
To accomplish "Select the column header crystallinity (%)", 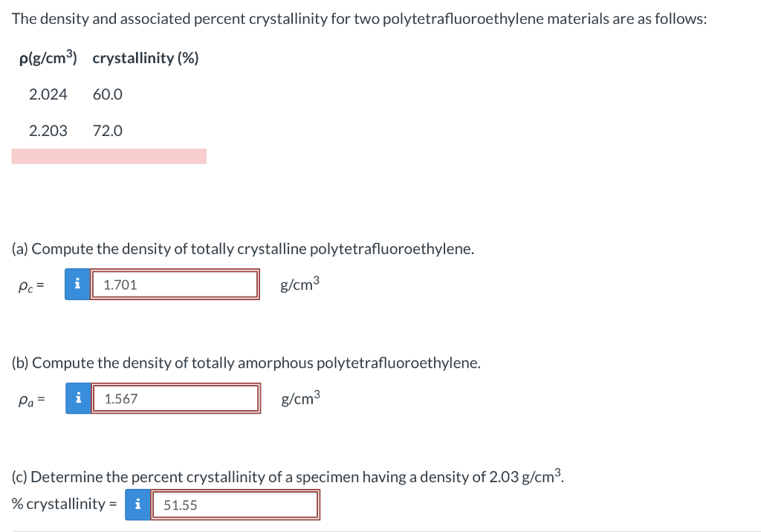I will pyautogui.click(x=145, y=58).
